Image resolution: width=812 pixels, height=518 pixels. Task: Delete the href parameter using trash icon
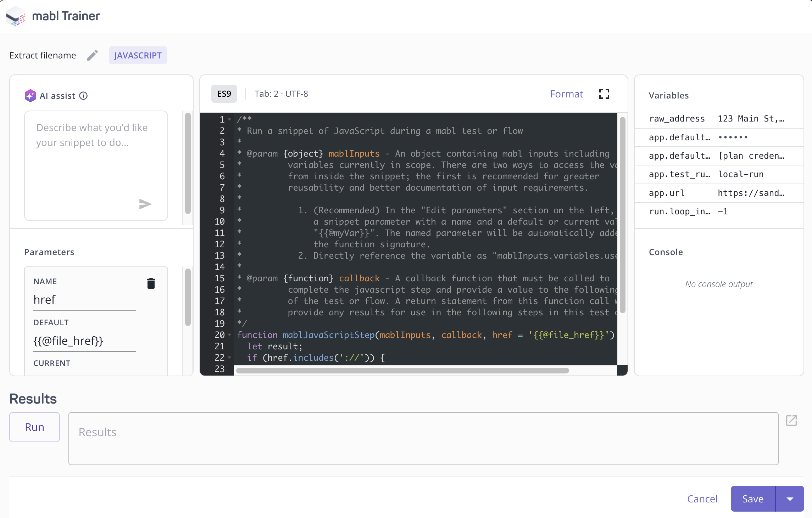point(151,283)
